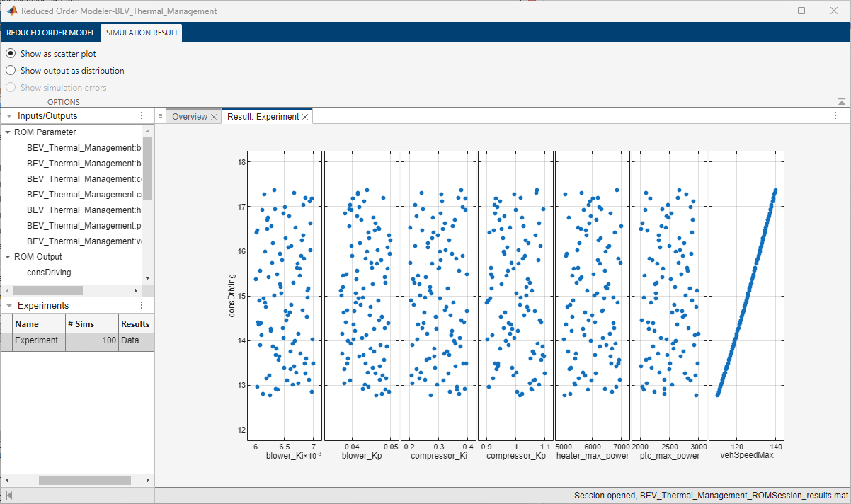This screenshot has height=504, width=851.
Task: Collapse the ROM Output section
Action: [6, 256]
